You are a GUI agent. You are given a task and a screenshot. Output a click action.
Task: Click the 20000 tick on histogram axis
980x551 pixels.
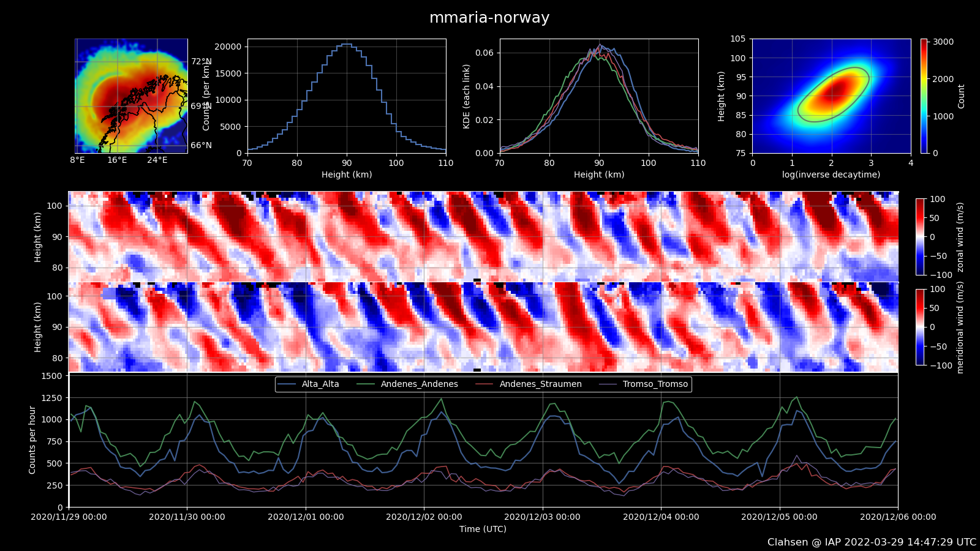click(x=227, y=47)
